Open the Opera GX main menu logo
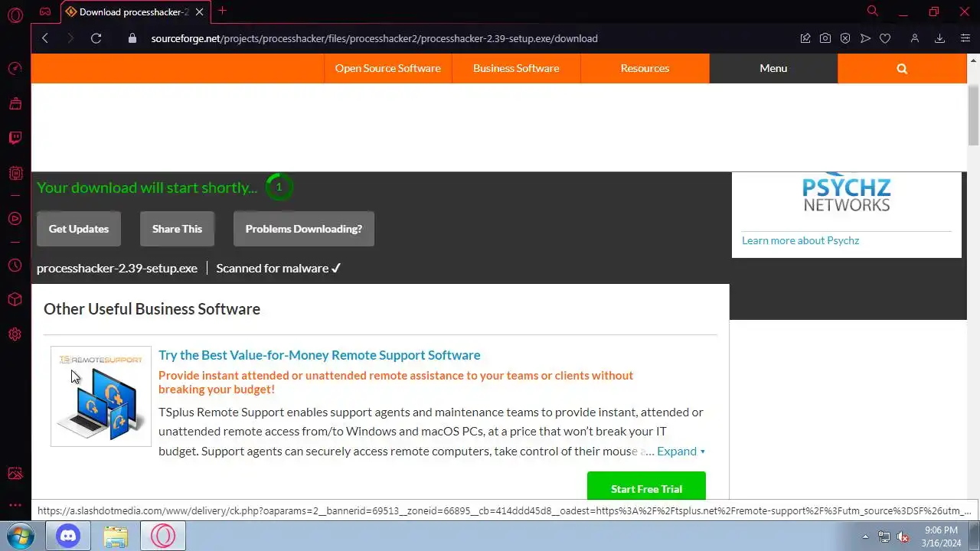 click(15, 15)
